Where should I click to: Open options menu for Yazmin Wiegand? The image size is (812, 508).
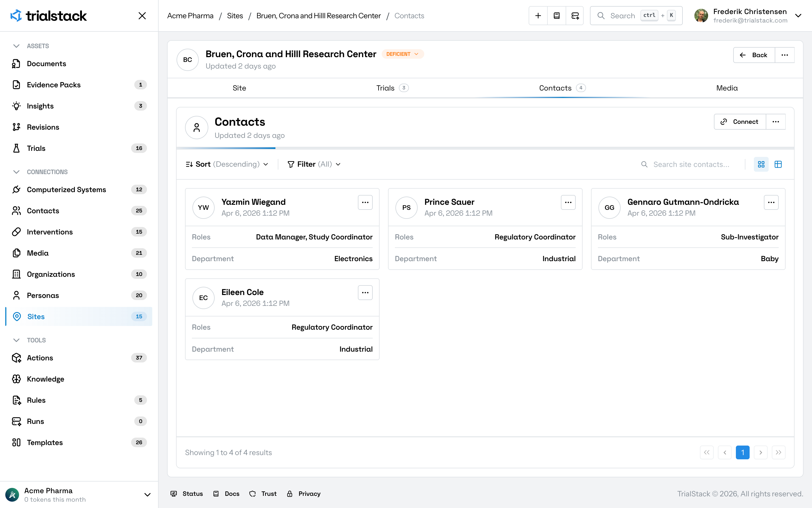click(365, 202)
